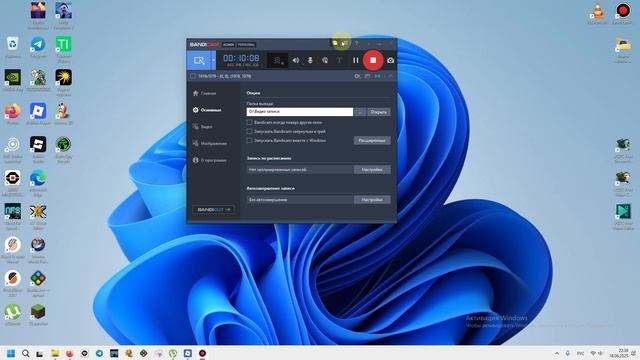Open Bandicam help question mark
The height and width of the screenshot is (360, 640).
pos(356,43)
